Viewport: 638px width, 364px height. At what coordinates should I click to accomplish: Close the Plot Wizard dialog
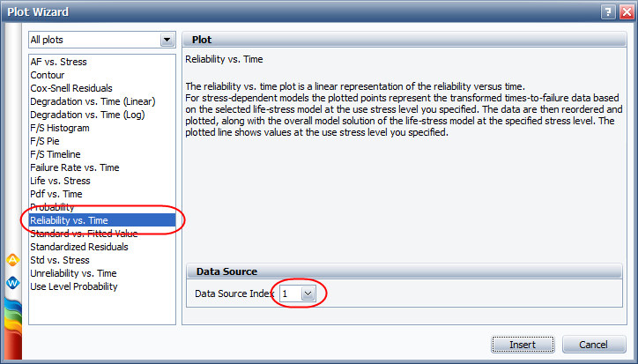pos(625,11)
